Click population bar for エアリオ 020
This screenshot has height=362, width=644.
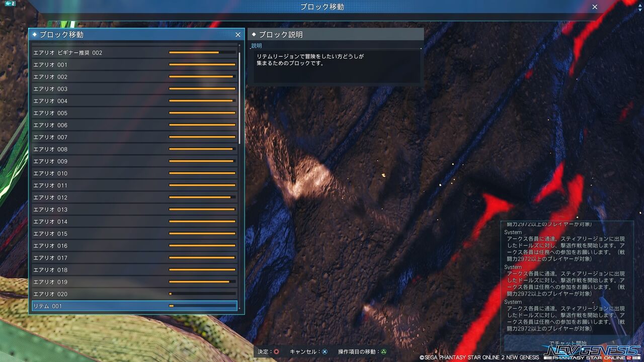[x=202, y=294]
